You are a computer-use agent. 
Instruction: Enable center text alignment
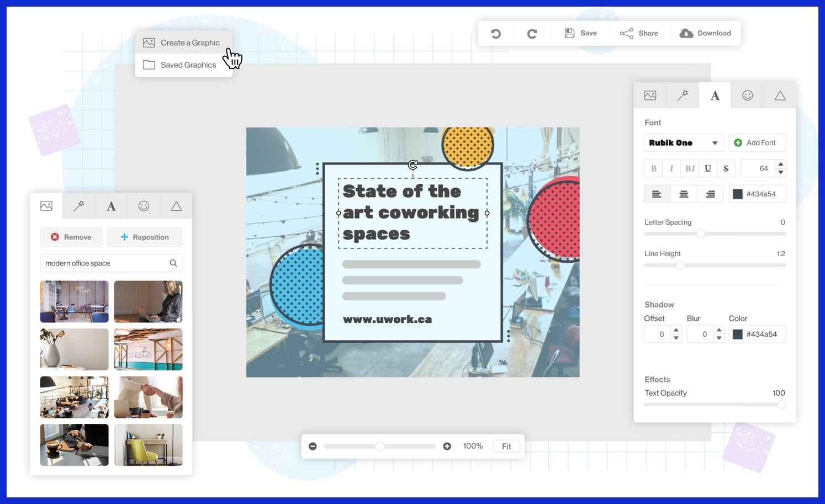(684, 194)
